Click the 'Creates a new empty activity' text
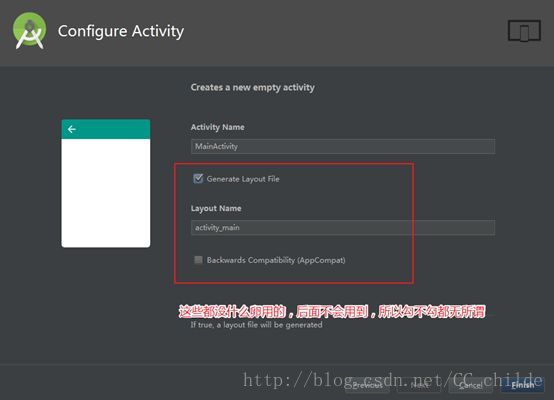The image size is (554, 400). pos(253,87)
